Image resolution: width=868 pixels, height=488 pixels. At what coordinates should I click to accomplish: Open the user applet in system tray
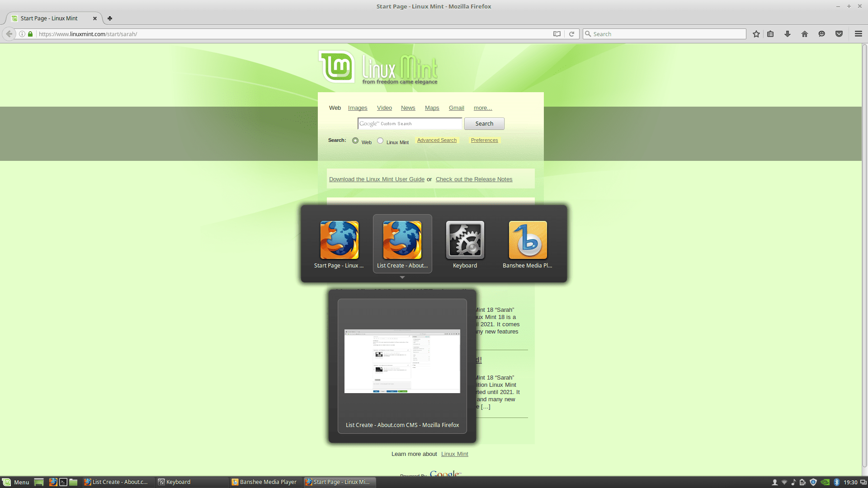[x=774, y=482]
